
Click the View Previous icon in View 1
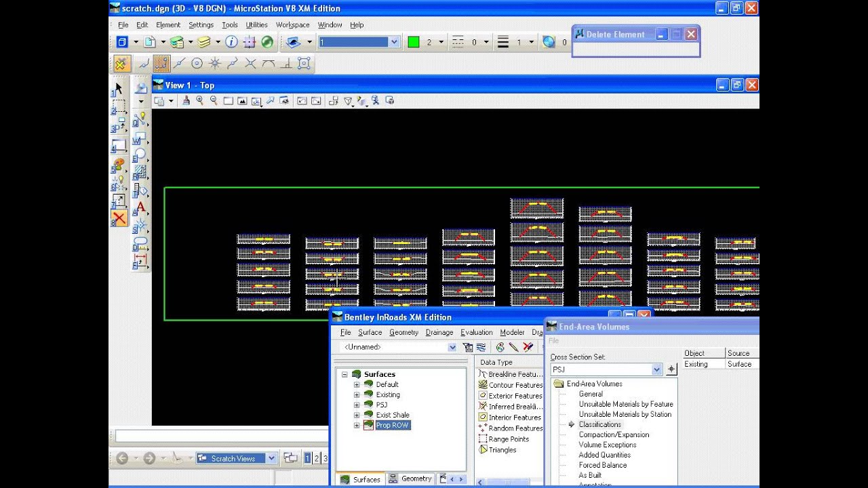[x=300, y=100]
